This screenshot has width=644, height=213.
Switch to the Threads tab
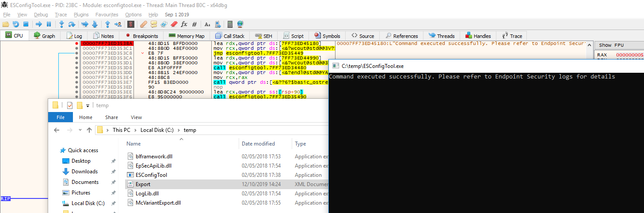pos(441,36)
